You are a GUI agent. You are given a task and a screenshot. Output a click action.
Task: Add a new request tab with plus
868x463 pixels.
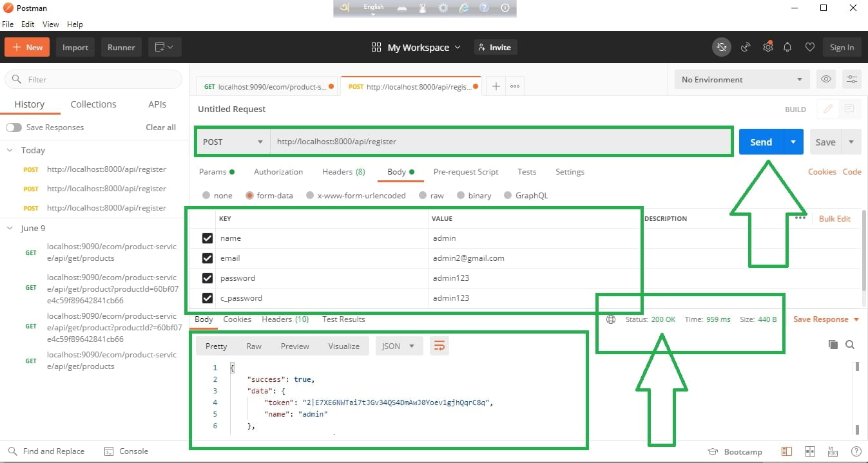[x=496, y=86]
